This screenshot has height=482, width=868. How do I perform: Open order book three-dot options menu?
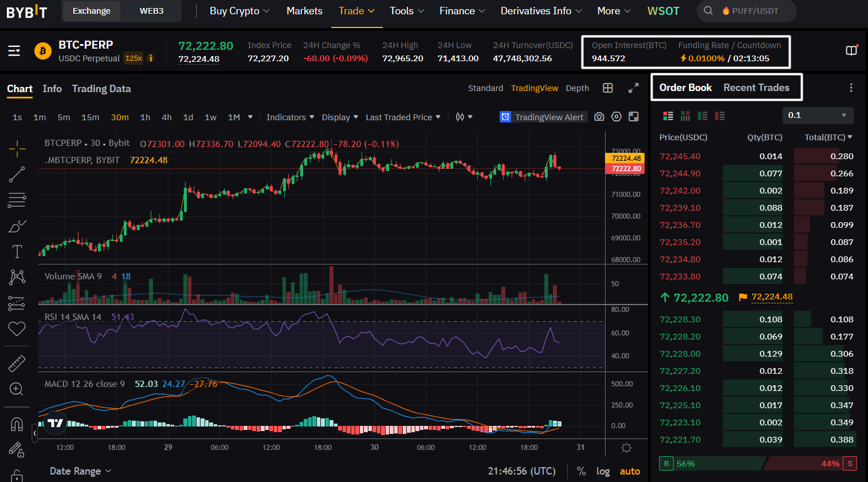pos(851,88)
